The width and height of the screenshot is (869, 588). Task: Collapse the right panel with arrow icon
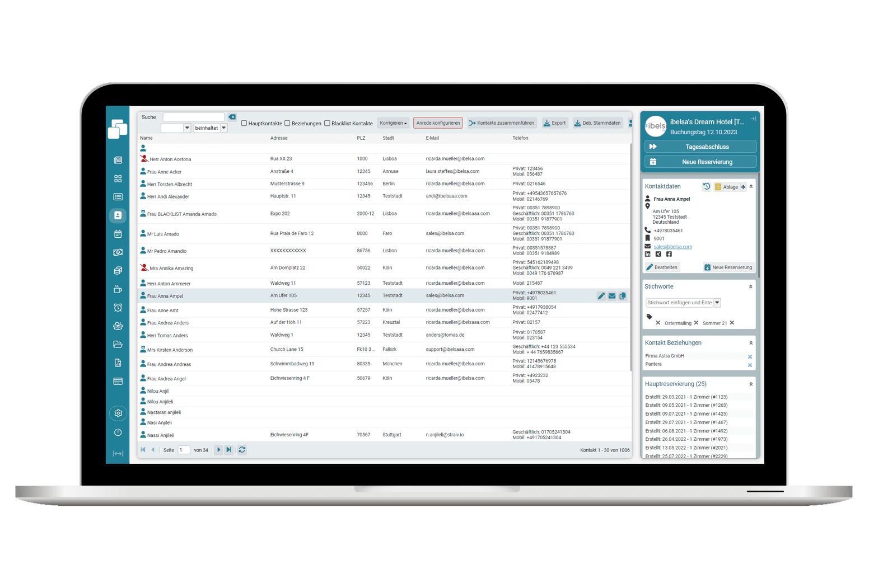click(753, 119)
